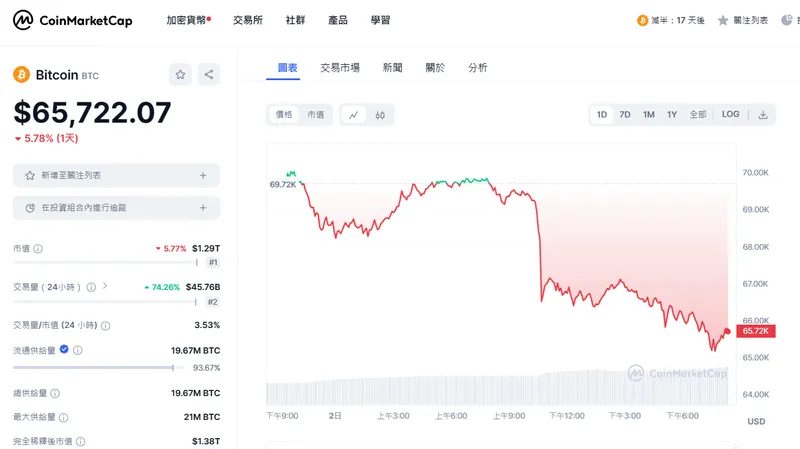The image size is (800, 449).
Task: Select the 全部 time range
Action: point(698,115)
